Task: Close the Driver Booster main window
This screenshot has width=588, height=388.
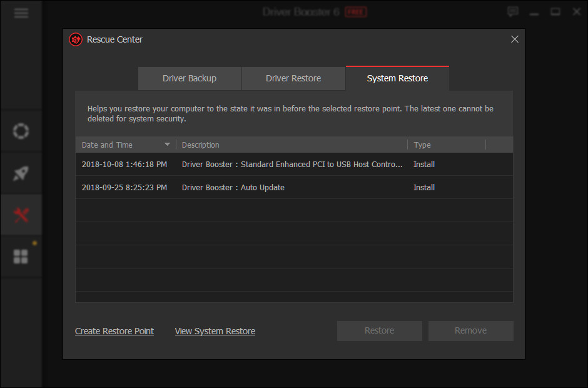Action: (576, 12)
